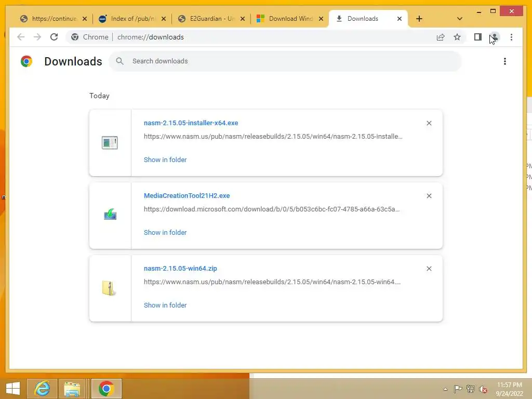Close the Download Windows tab
This screenshot has height=399, width=532.
click(321, 19)
